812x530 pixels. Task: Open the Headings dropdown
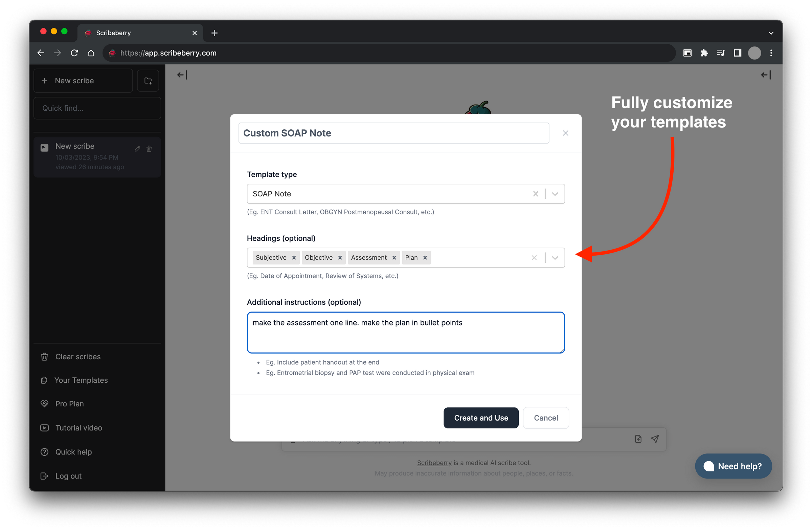coord(555,257)
